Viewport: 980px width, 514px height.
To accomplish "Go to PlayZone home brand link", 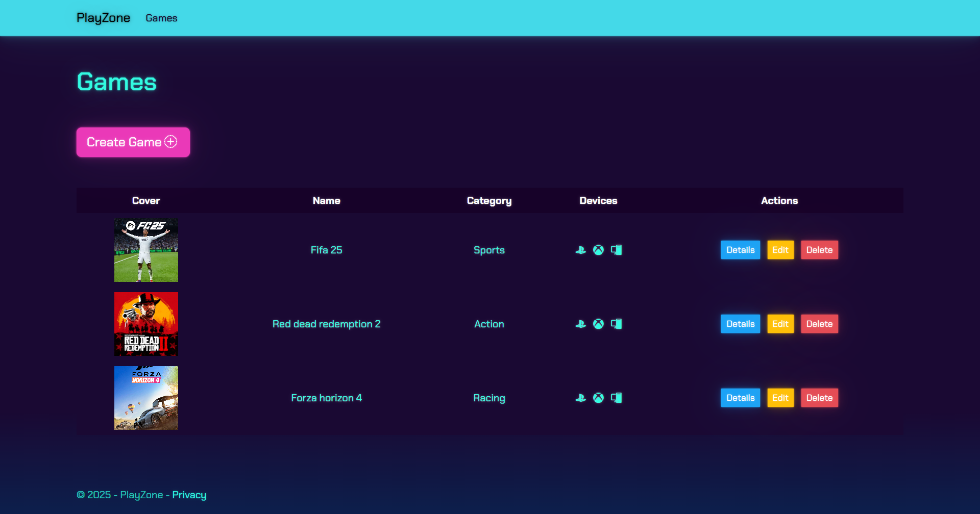I will point(103,18).
